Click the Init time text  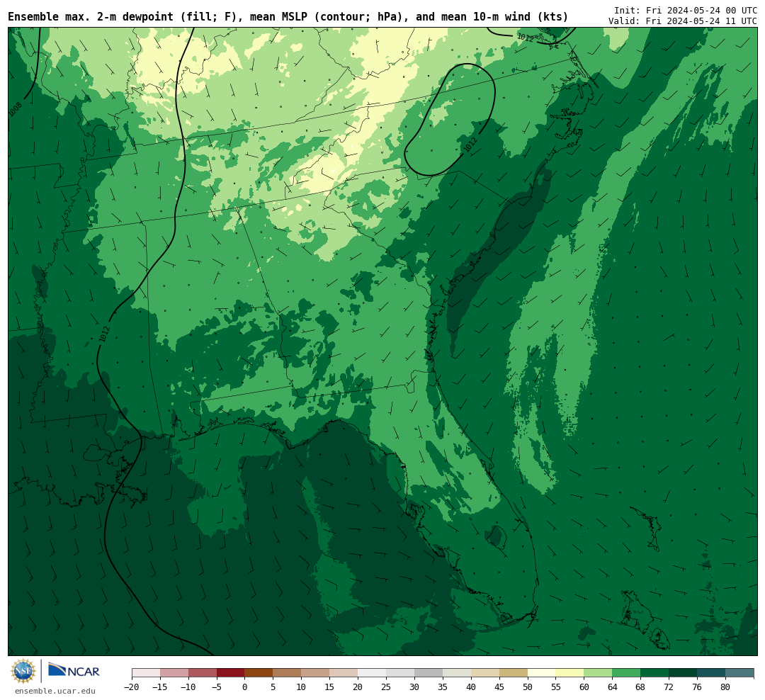tap(686, 10)
